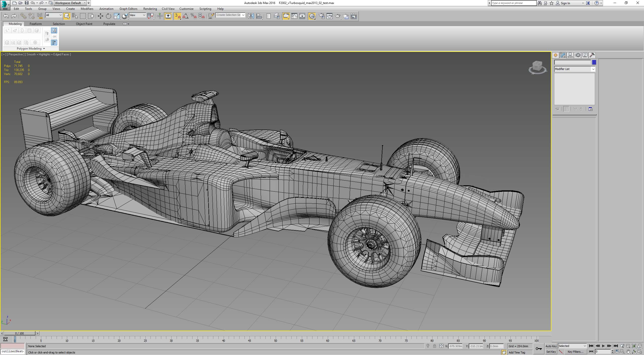Image resolution: width=644 pixels, height=355 pixels.
Task: Activate the Select and Rotate tool
Action: 108,16
